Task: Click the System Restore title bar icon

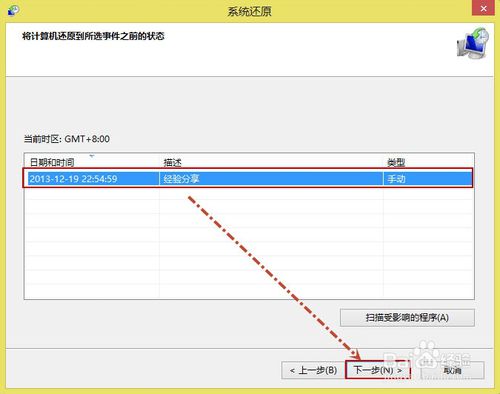Action: point(13,10)
